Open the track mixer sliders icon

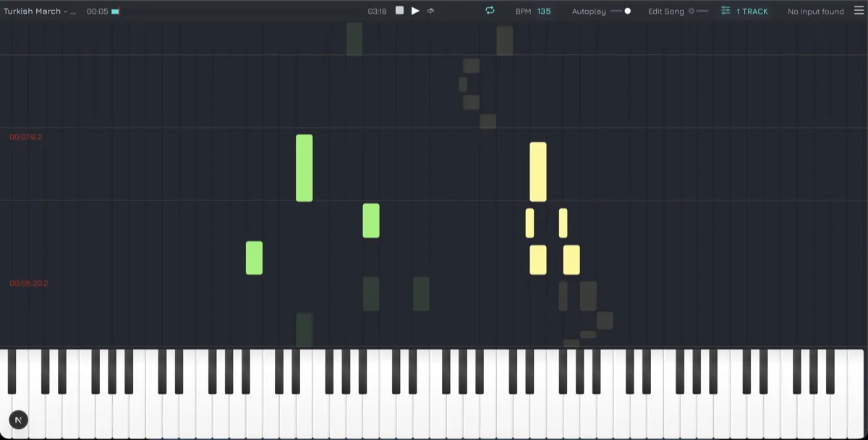(x=726, y=11)
